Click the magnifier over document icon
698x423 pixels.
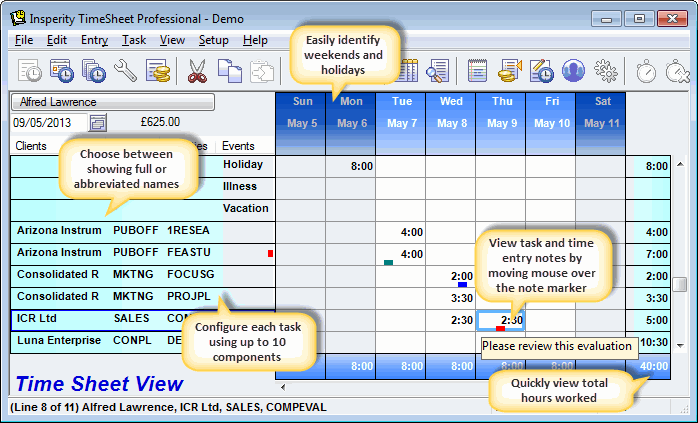click(438, 71)
